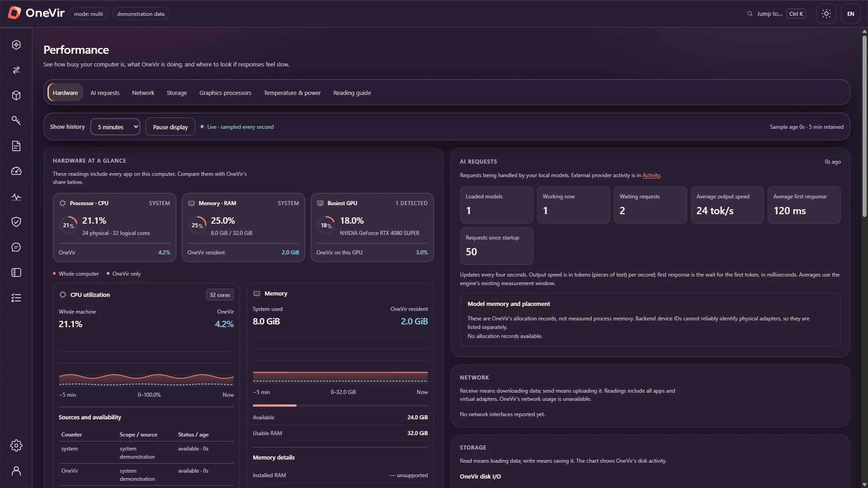This screenshot has height=488, width=868.
Task: Select the speedometer performance sidebar icon
Action: pyautogui.click(x=16, y=171)
